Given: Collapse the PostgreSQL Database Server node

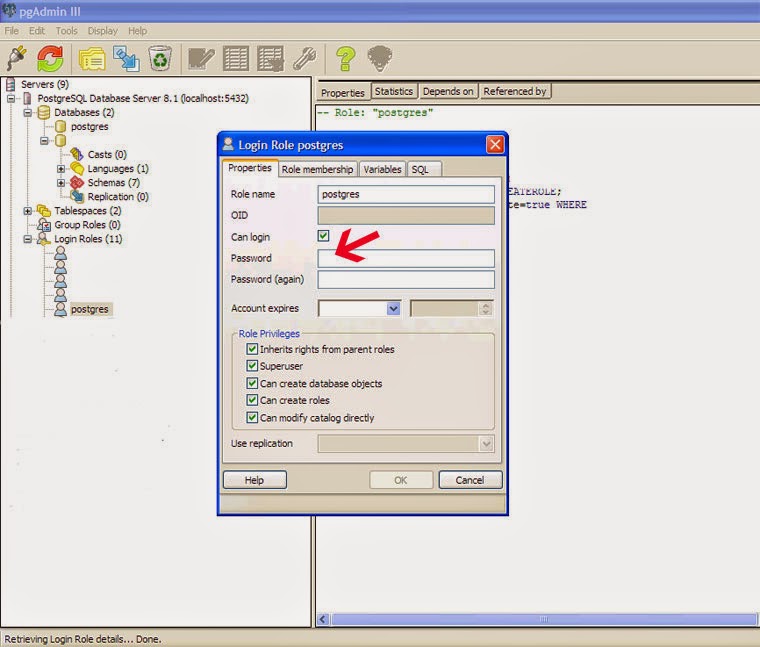Looking at the screenshot, I should [11, 99].
